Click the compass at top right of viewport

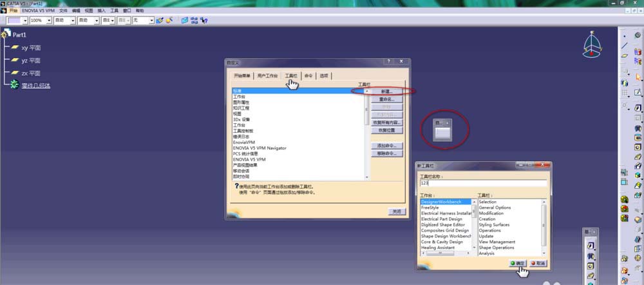click(x=592, y=44)
